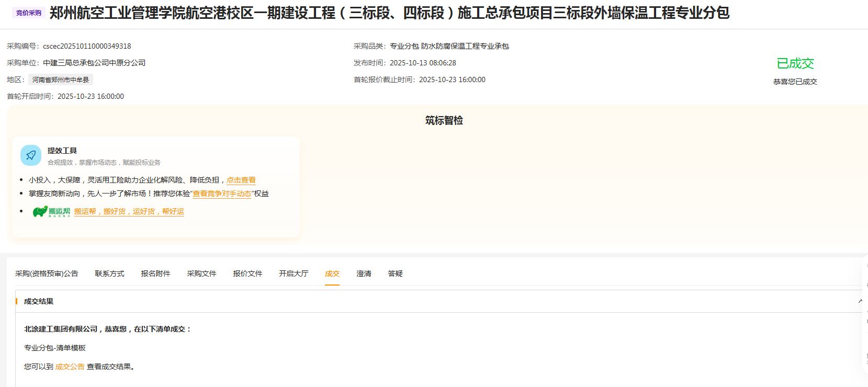
Task: Click the purple 竞价采购 tag
Action: (28, 13)
